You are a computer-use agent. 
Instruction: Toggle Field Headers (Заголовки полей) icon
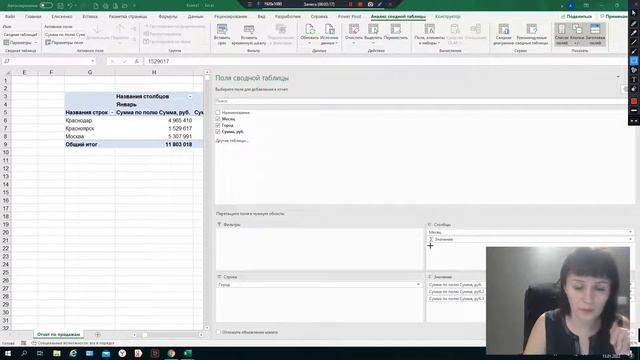click(595, 29)
